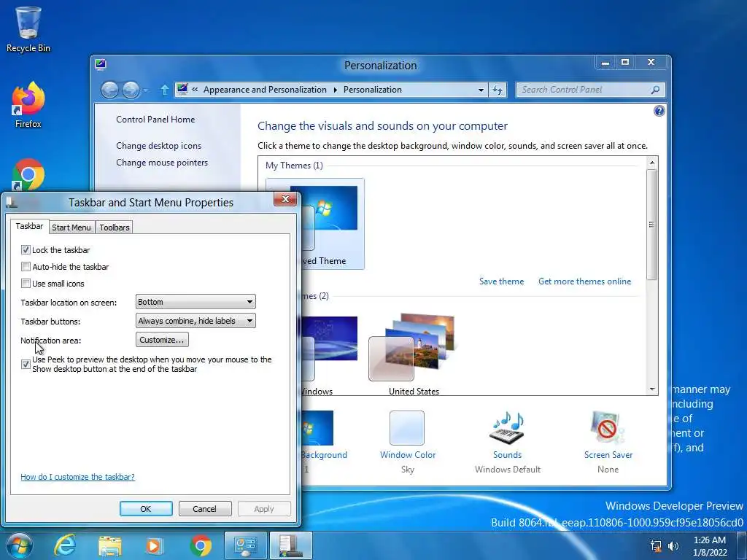Click Customize notification area button

162,340
